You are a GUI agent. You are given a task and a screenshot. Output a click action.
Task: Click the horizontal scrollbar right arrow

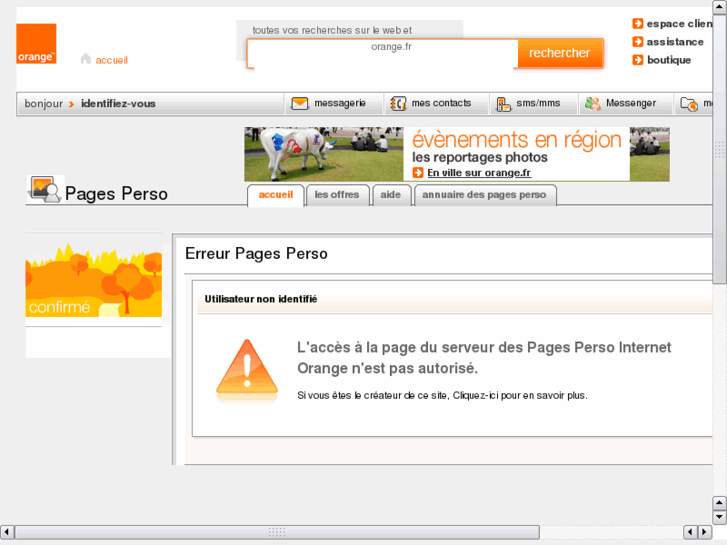pos(705,532)
